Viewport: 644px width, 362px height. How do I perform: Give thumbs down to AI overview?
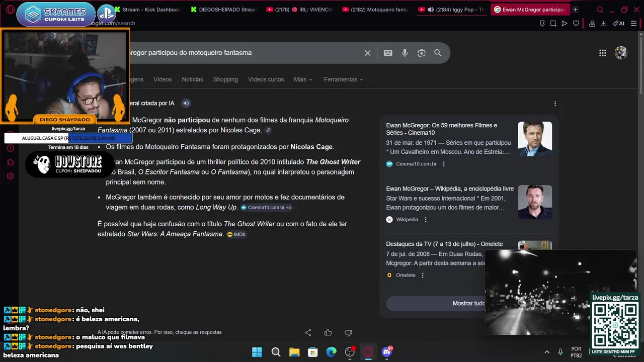pyautogui.click(x=348, y=332)
